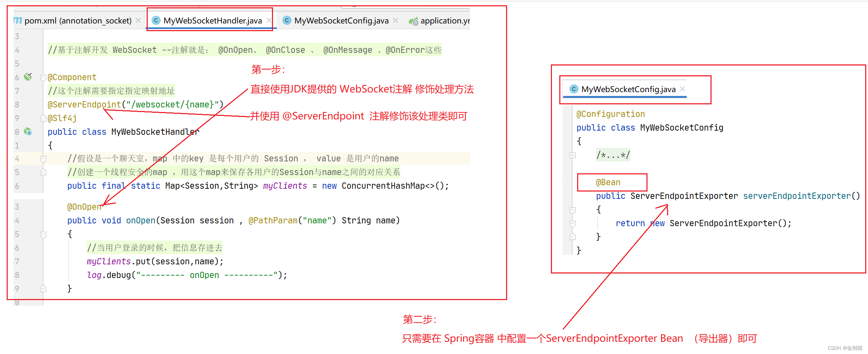Click the myClients field declaration
The width and height of the screenshot is (868, 354).
coord(285,186)
